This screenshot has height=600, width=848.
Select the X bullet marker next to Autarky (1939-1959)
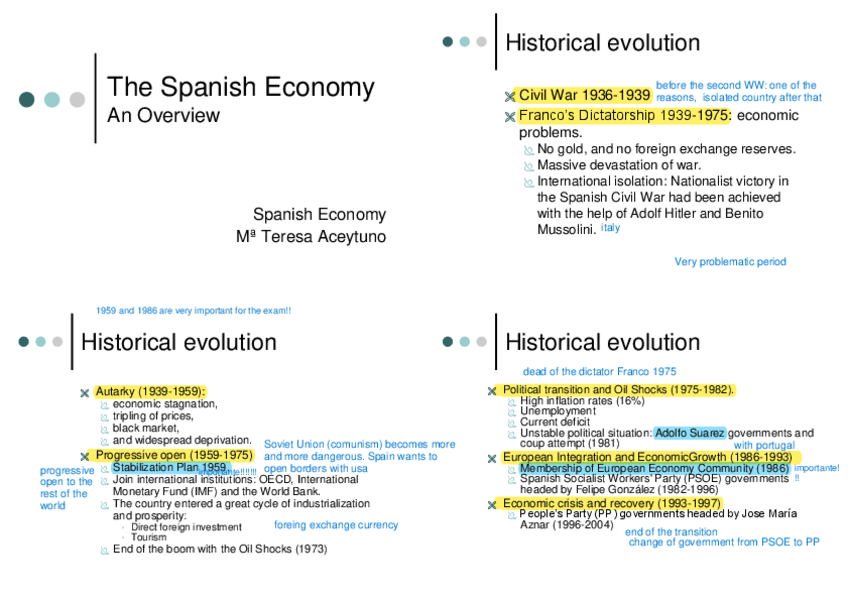pos(85,392)
